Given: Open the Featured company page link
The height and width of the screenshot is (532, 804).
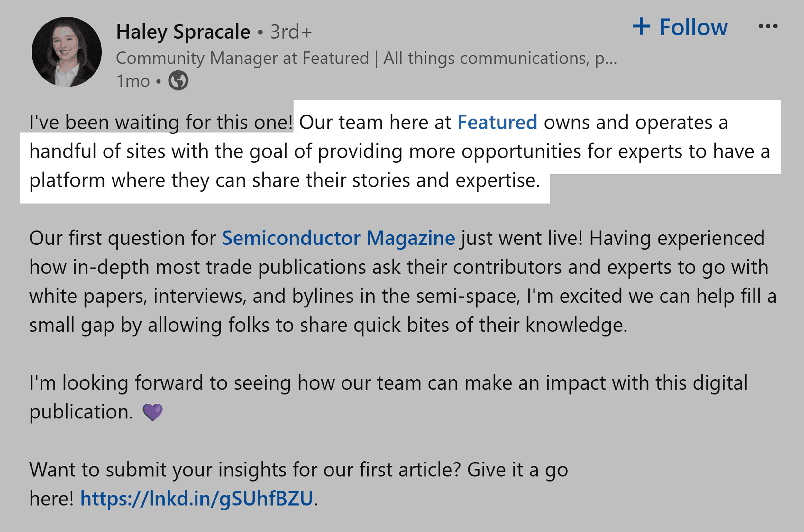Looking at the screenshot, I should pyautogui.click(x=497, y=122).
